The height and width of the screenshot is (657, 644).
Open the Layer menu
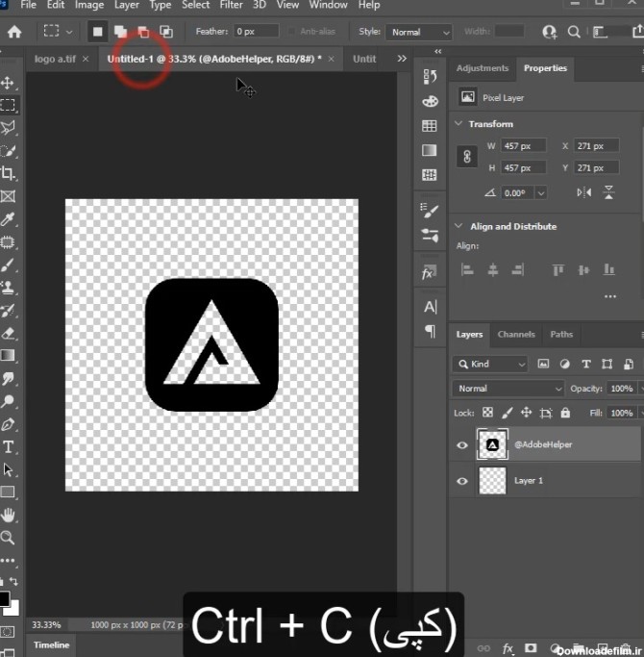127,5
